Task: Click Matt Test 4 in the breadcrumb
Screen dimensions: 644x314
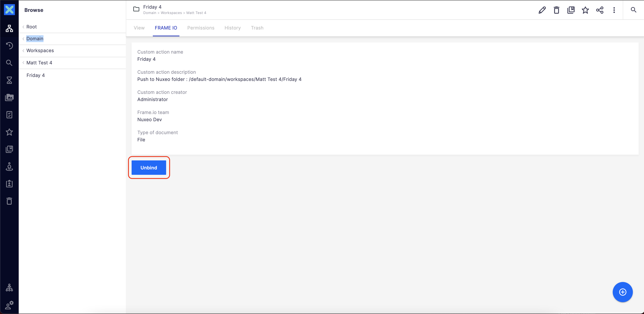Action: [x=196, y=13]
